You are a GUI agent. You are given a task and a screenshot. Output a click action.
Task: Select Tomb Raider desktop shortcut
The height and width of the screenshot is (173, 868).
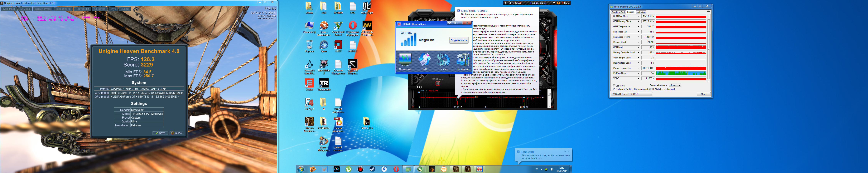[324, 85]
